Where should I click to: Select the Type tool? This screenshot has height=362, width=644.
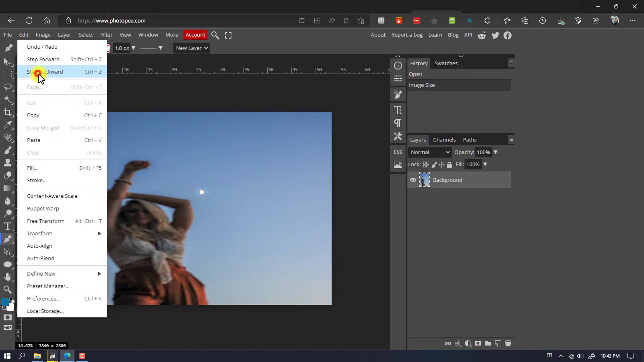tap(8, 226)
